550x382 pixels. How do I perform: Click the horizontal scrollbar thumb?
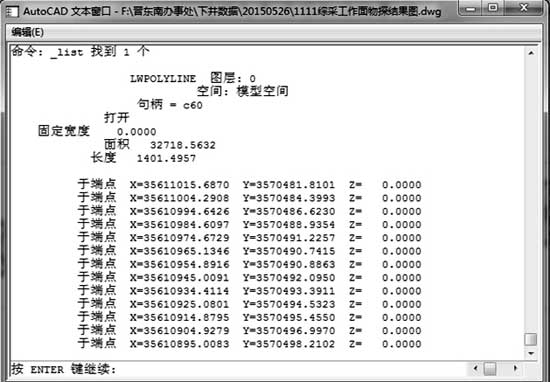(490, 368)
